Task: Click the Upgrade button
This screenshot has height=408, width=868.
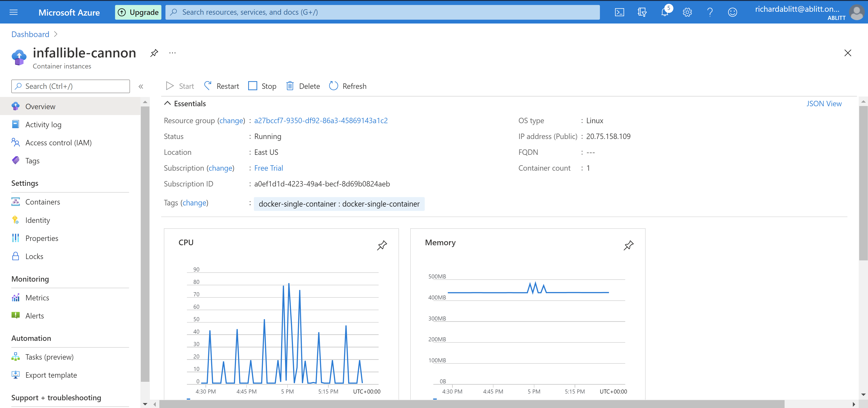Action: pos(138,12)
